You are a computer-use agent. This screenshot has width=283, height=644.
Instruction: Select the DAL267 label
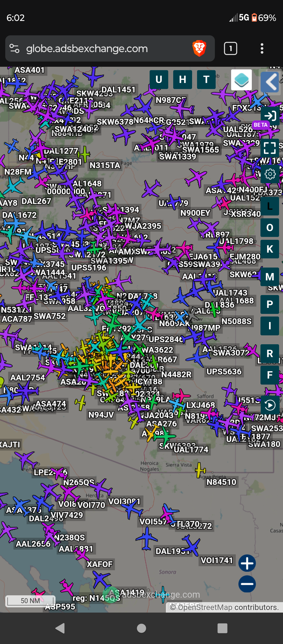pyautogui.click(x=36, y=201)
